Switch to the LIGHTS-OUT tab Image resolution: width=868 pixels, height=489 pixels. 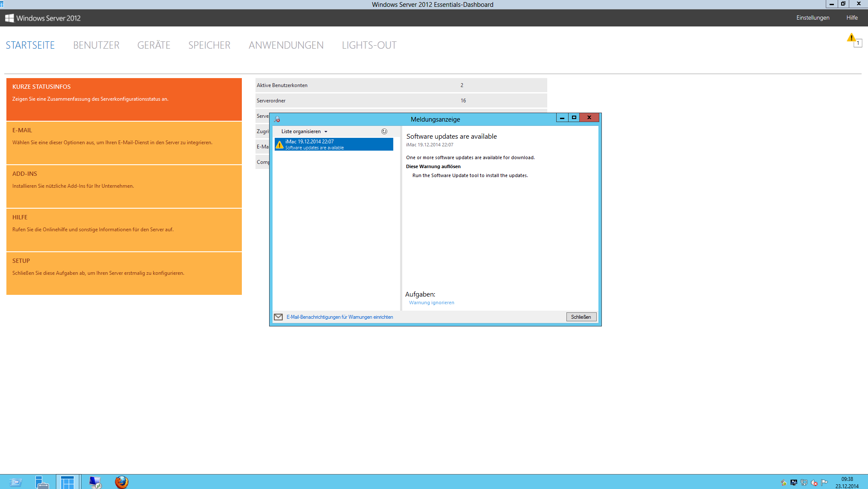pos(369,45)
